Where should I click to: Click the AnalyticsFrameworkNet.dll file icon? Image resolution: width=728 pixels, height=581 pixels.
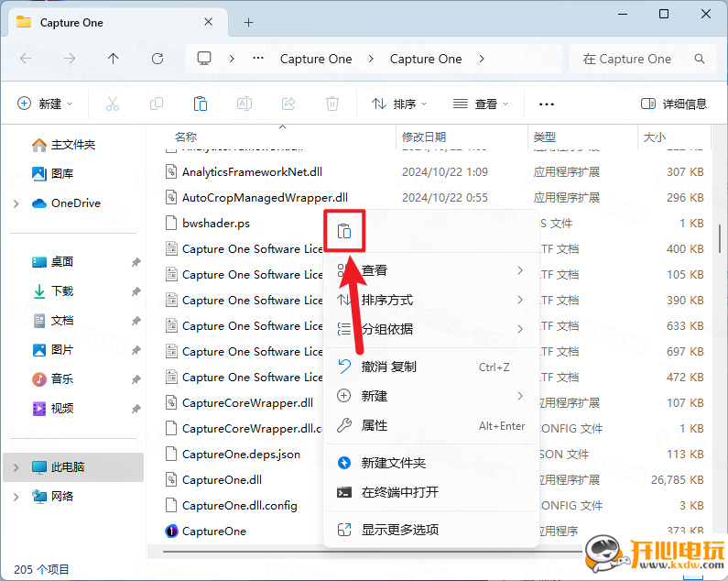pos(171,171)
